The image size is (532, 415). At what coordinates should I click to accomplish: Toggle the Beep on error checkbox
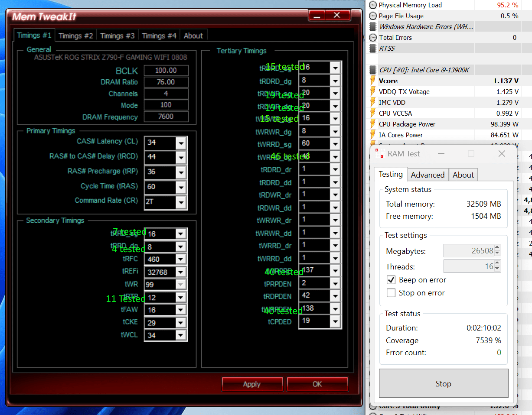coord(391,280)
